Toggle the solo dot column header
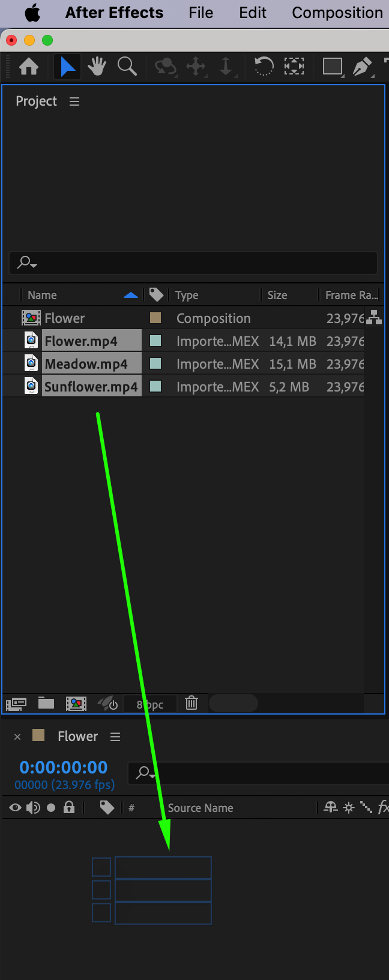Image resolution: width=389 pixels, height=980 pixels. pyautogui.click(x=51, y=808)
